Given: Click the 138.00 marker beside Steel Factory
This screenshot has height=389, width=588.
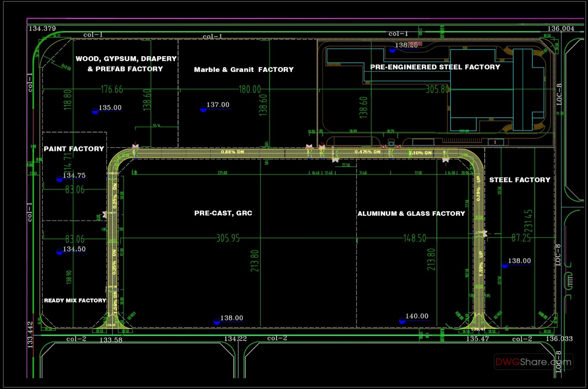Looking at the screenshot, I should pos(504,264).
